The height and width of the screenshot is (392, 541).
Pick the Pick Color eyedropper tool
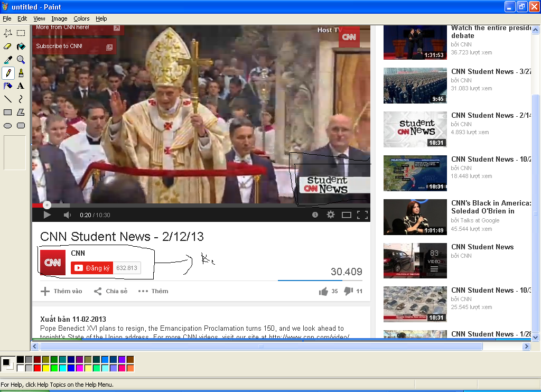(x=8, y=60)
